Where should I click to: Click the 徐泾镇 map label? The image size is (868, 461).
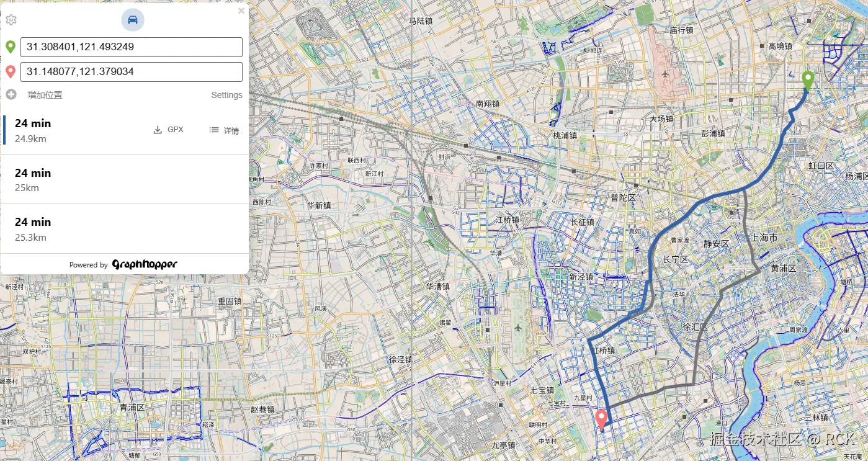pos(400,360)
